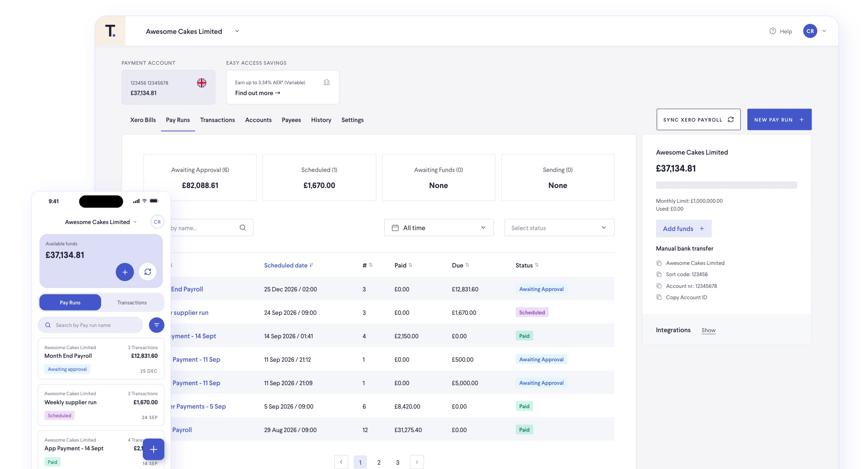Click the UK flag icon on payment account
Viewport: 868px width, 469px height.
coord(201,83)
